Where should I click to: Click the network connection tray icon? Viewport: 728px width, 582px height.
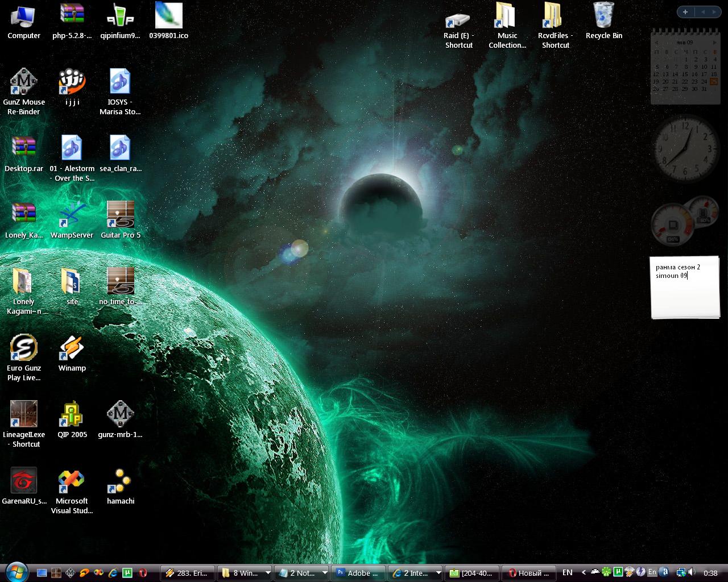680,572
